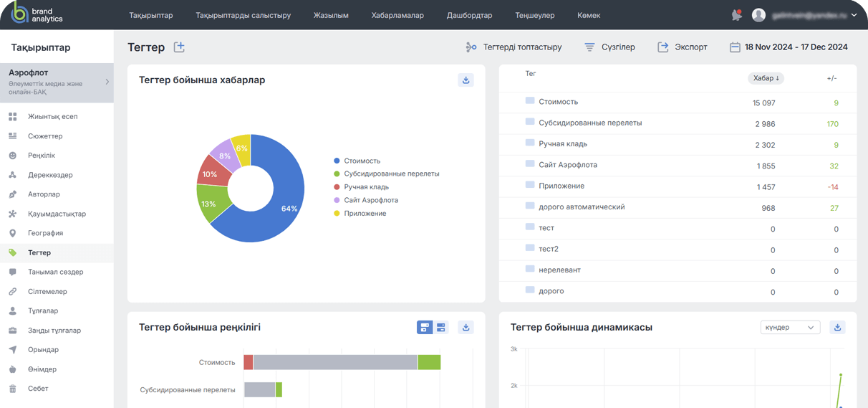Add a new tag with plus icon
Viewport: 868px width, 408px height.
[179, 47]
